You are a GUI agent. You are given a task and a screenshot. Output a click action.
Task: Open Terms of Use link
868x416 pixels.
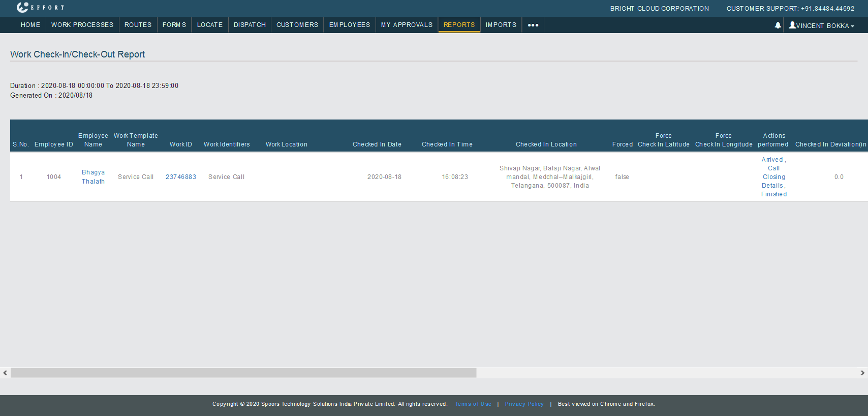click(x=473, y=404)
